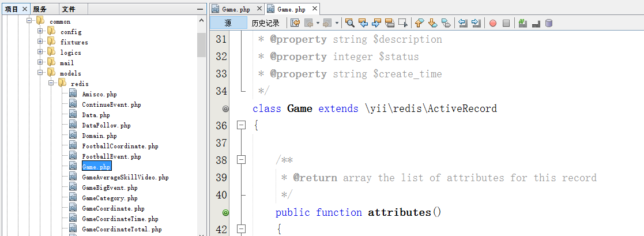Select FootballEvent.php file
Image resolution: width=644 pixels, height=236 pixels.
coord(111,156)
